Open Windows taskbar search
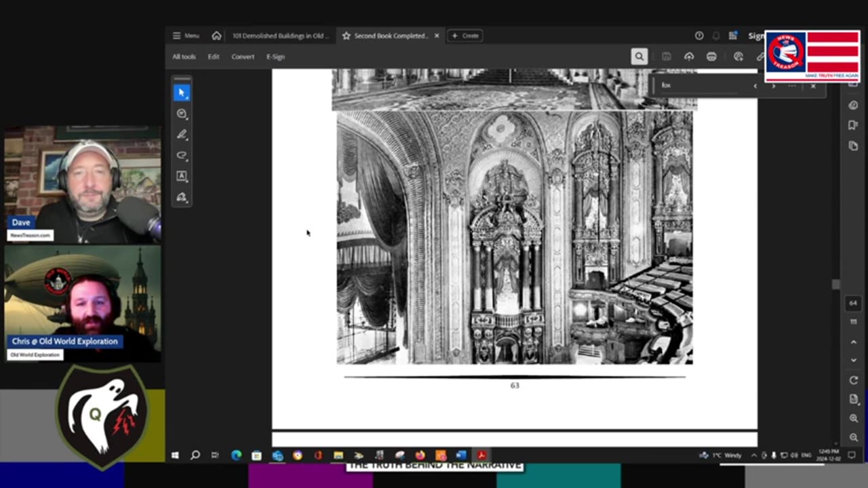Image resolution: width=868 pixels, height=488 pixels. pos(195,455)
